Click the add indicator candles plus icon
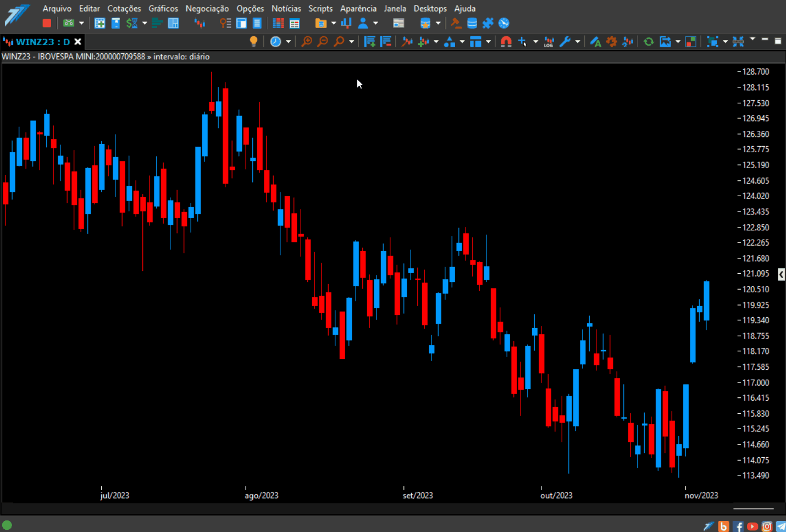Screen dimensions: 786x532 point(423,42)
